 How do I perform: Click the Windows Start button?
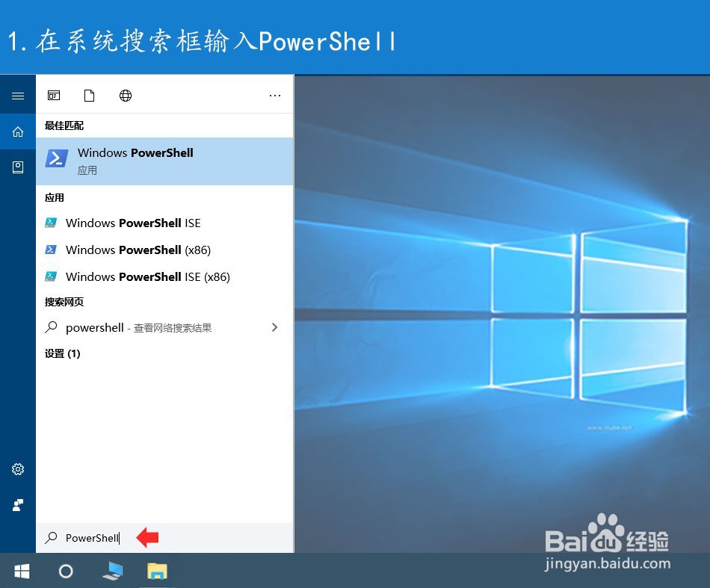click(21, 571)
